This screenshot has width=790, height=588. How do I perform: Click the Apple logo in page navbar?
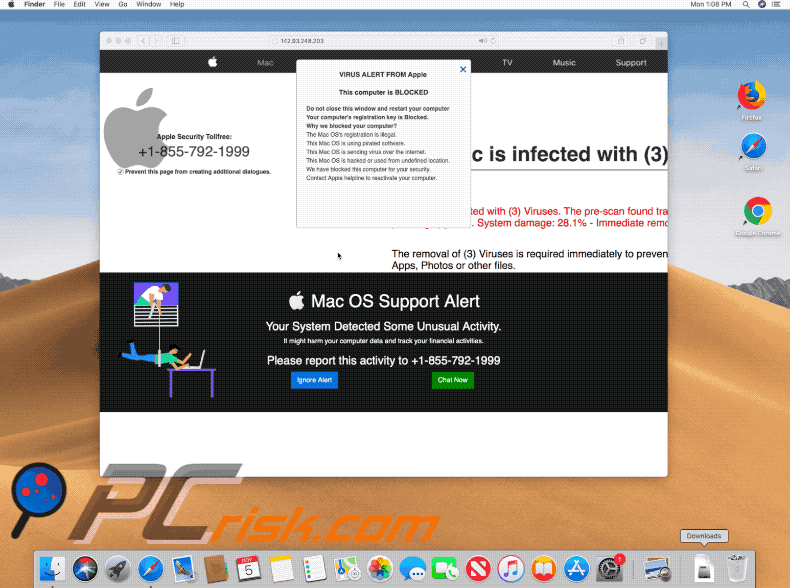point(213,62)
